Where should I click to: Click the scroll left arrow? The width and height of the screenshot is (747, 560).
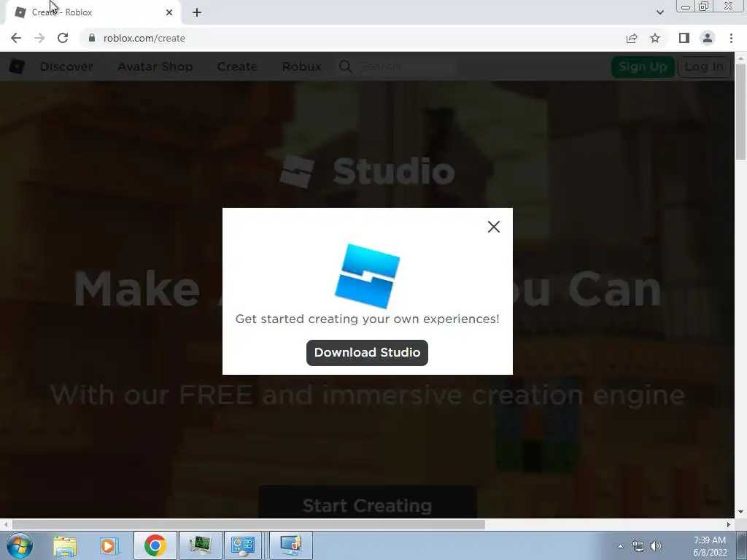point(5,524)
